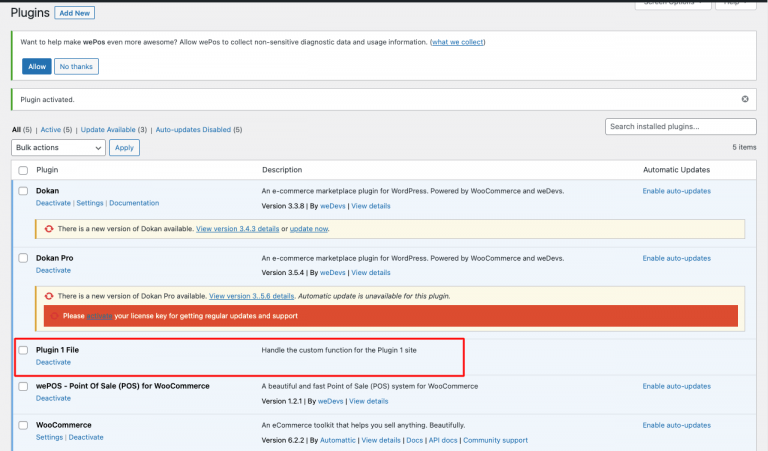Click the No thanks button
Screen dimensions: 768x451
point(76,67)
